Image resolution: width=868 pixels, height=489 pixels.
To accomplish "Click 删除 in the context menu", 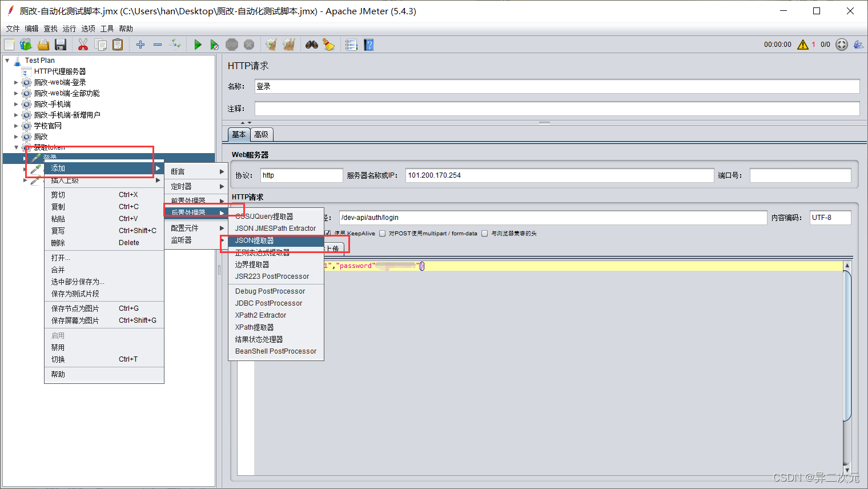I will [x=104, y=243].
